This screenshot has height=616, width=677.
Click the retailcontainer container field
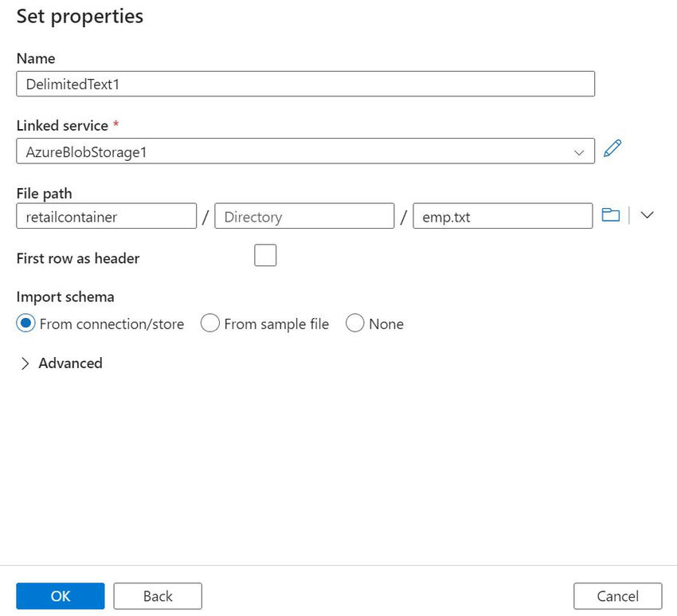(106, 216)
